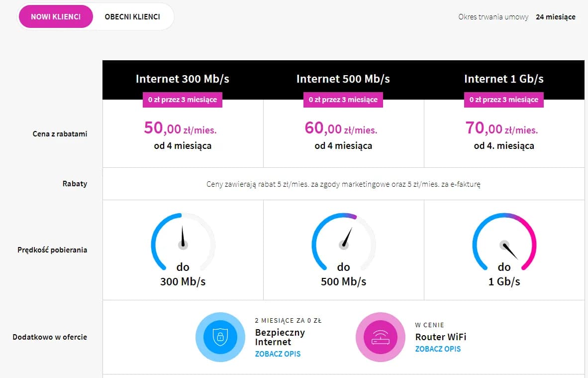Click the Bezpieczny Internet shield icon
Image resolution: width=588 pixels, height=378 pixels.
tap(220, 337)
